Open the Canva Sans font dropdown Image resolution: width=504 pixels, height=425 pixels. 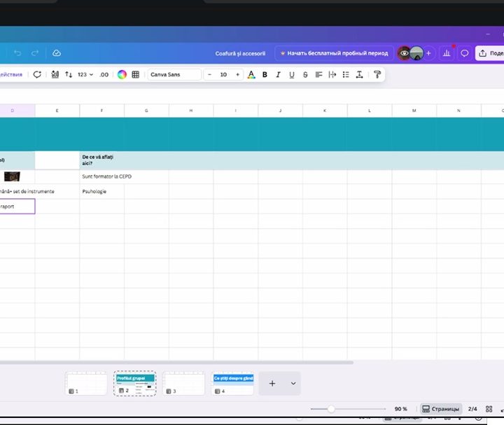pos(174,74)
